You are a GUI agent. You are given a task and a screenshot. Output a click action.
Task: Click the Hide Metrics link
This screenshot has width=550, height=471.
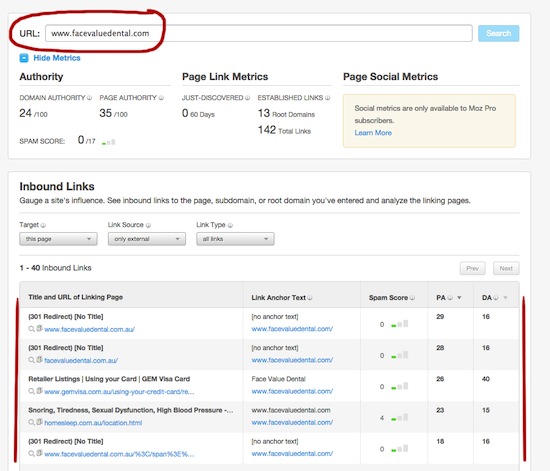point(57,58)
